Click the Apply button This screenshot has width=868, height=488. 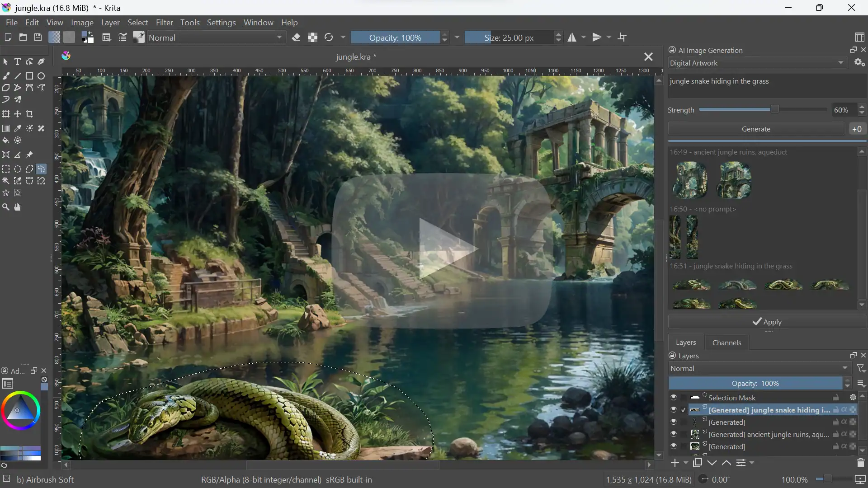tap(768, 322)
